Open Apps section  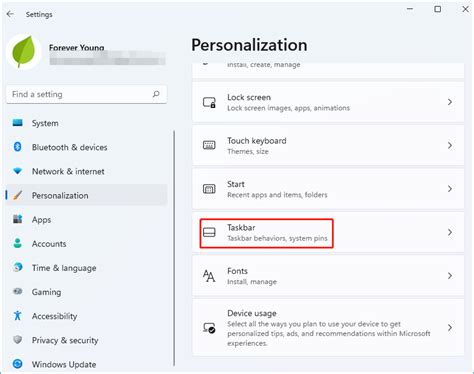click(86, 219)
